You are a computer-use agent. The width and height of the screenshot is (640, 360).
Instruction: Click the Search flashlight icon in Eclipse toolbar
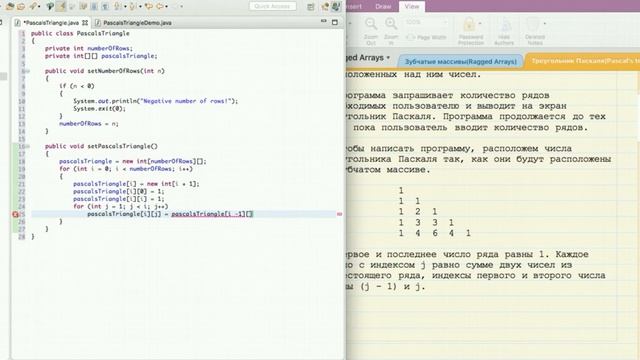click(x=33, y=6)
